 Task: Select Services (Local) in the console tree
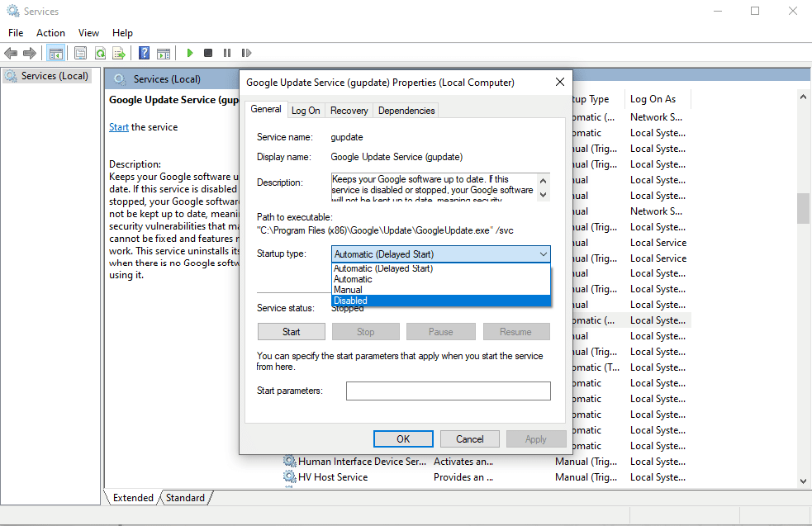48,76
